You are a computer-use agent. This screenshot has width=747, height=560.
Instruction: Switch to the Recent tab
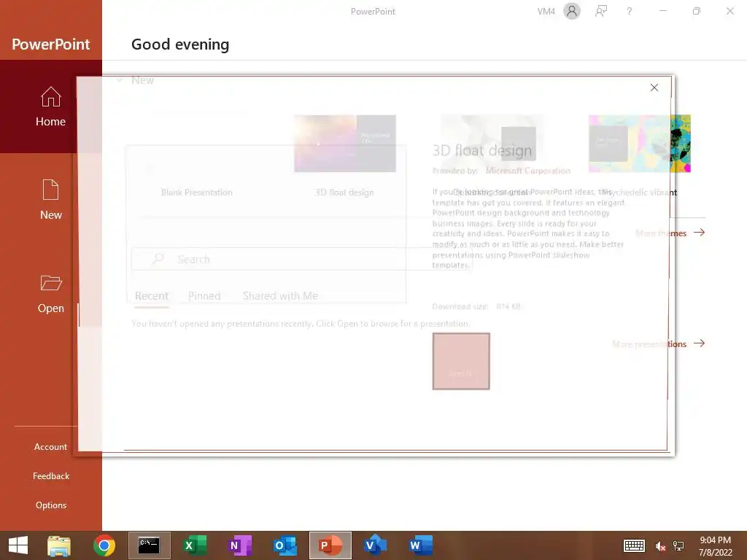[152, 296]
